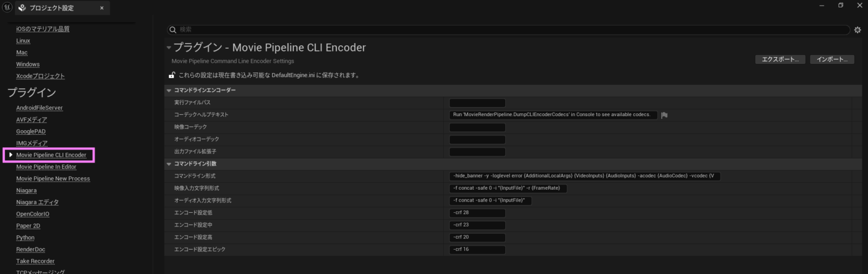Screen dimensions: 868x274
Task: Open the settings gear beside search bar
Action: click(x=857, y=30)
